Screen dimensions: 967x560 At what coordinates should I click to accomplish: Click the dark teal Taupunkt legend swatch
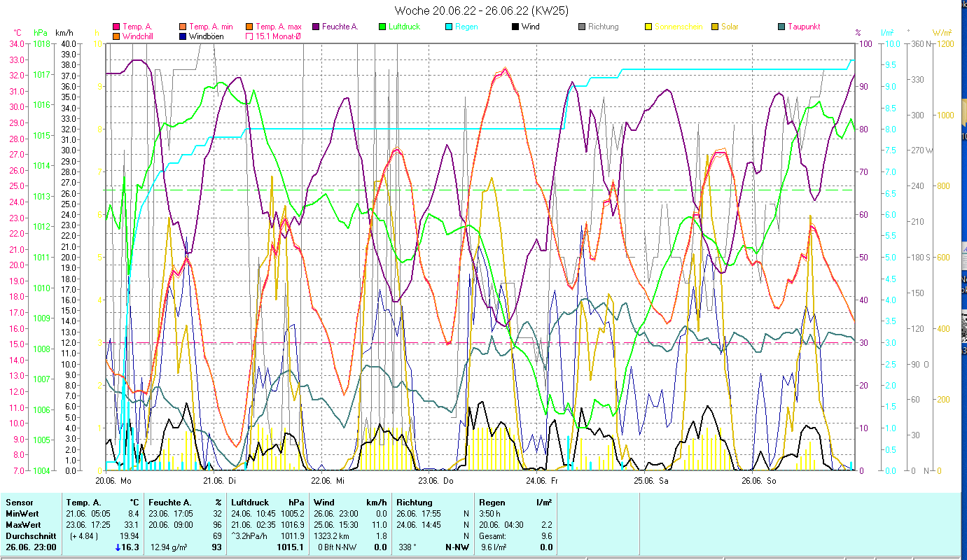pyautogui.click(x=781, y=27)
